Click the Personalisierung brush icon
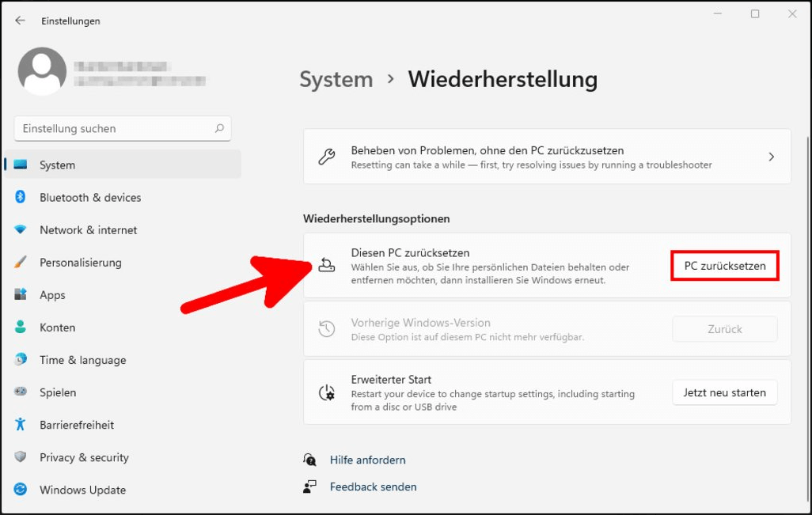 pyautogui.click(x=21, y=262)
